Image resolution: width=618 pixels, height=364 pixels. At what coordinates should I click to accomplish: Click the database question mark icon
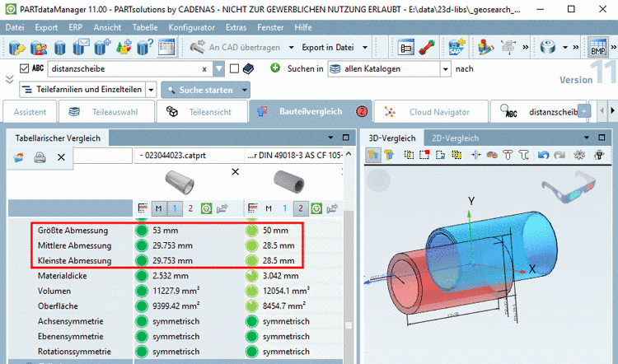[145, 47]
